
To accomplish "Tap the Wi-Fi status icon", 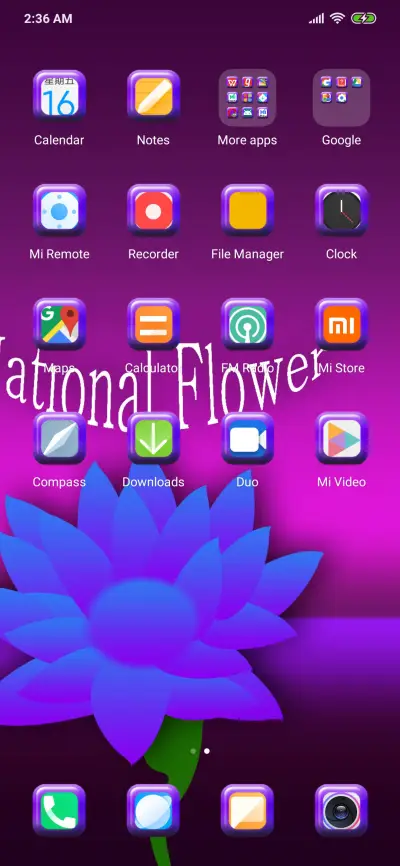I will click(337, 18).
